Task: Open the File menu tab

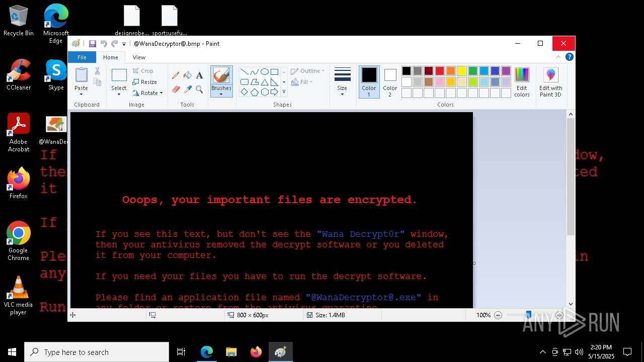Action: 82,57
